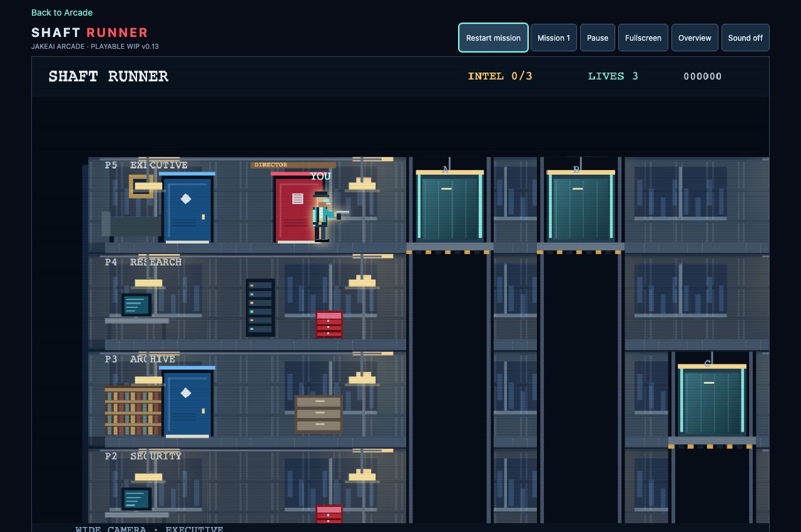Pause the game

point(598,38)
